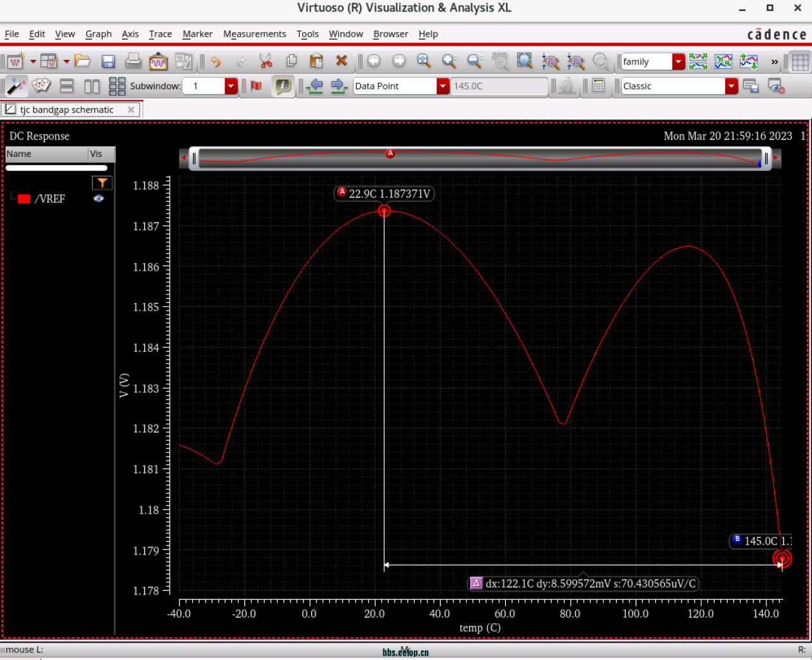Image resolution: width=812 pixels, height=660 pixels.
Task: Open the Trace menu
Action: click(x=161, y=34)
